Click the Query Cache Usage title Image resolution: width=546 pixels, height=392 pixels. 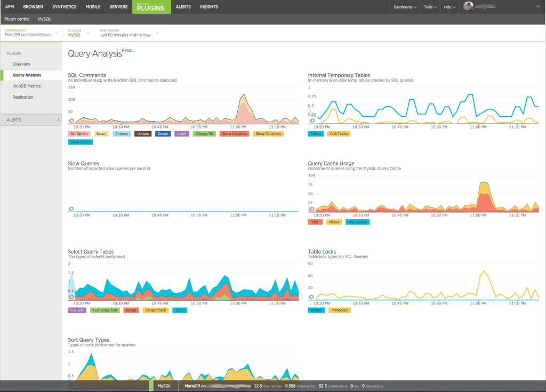[331, 163]
